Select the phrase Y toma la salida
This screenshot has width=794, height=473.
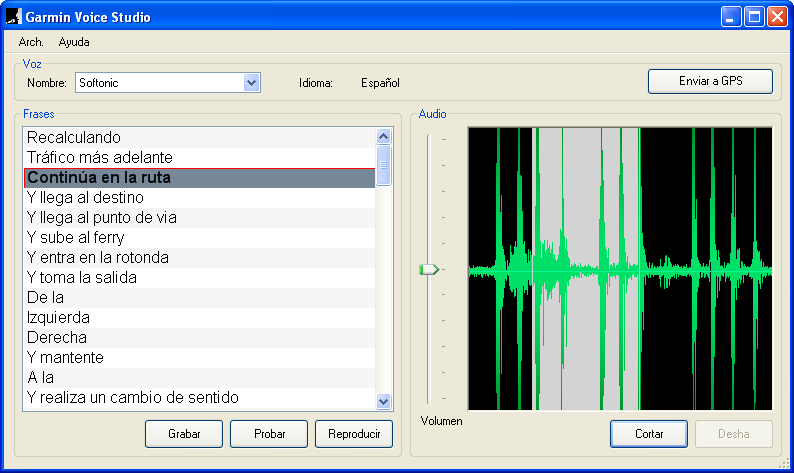coord(199,278)
